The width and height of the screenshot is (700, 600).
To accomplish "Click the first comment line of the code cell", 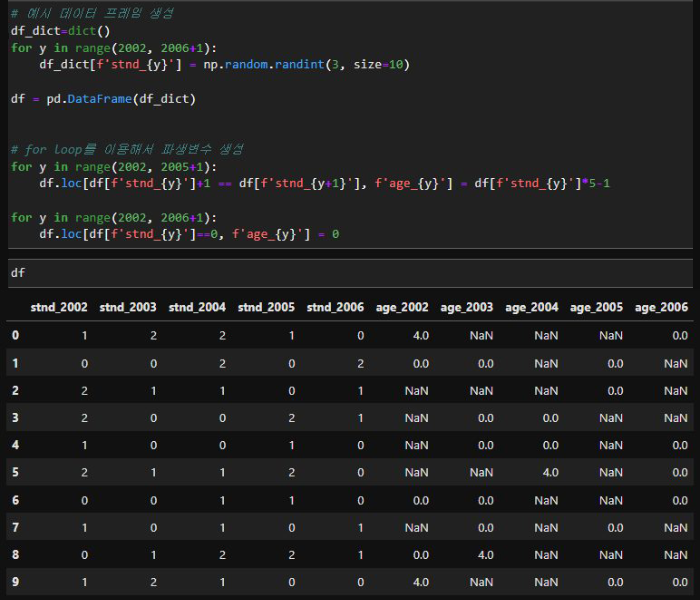I will (x=92, y=13).
